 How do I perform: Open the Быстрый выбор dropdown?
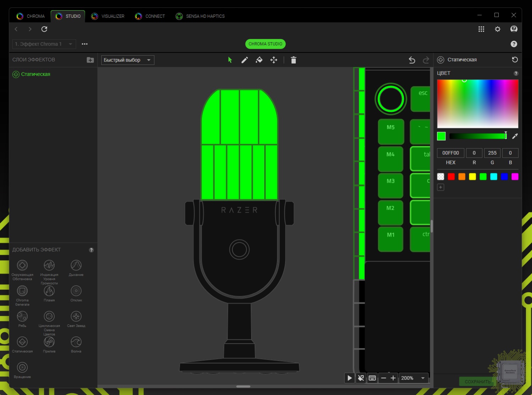point(127,60)
